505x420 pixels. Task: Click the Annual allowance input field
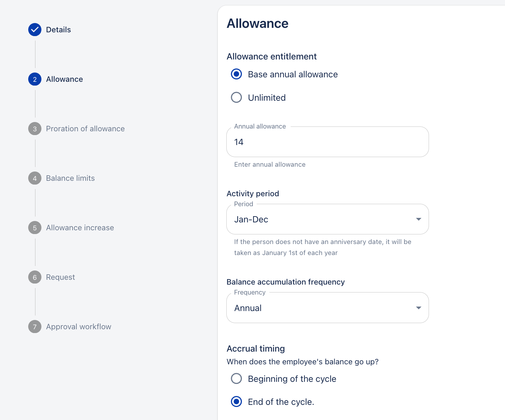(327, 142)
